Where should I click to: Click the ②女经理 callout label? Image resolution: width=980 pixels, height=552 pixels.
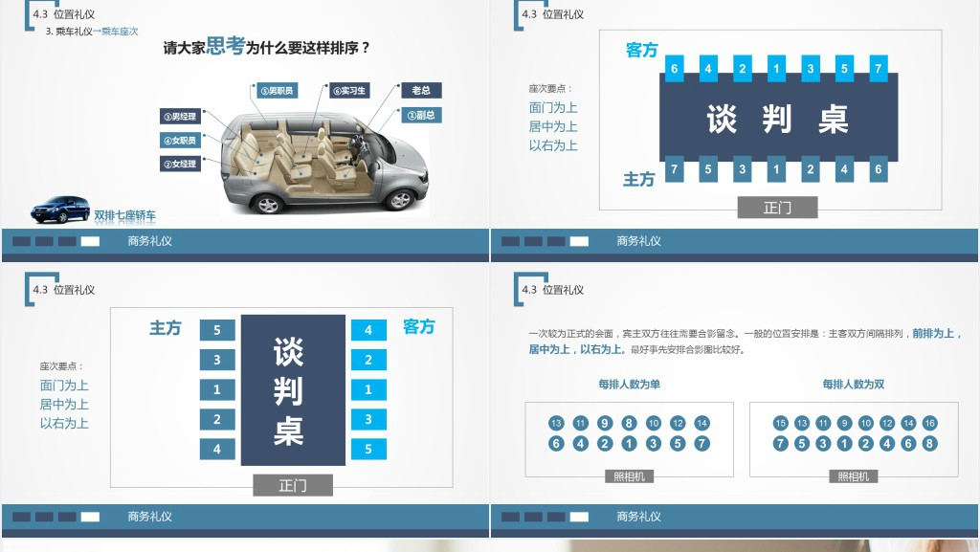click(180, 164)
